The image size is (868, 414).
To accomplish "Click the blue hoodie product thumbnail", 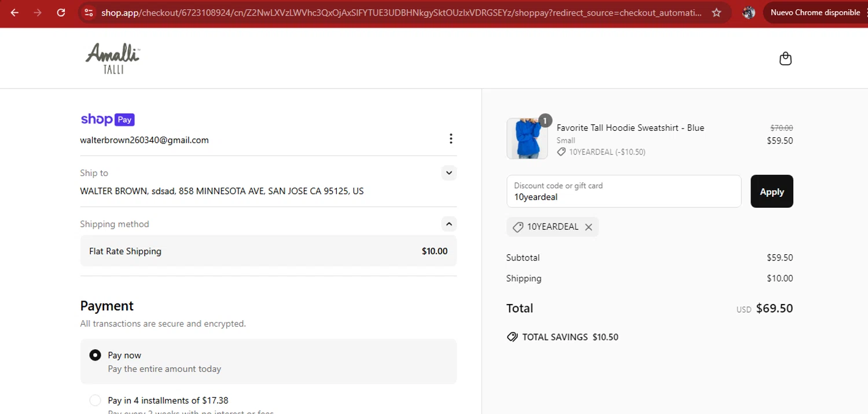I will click(x=527, y=138).
